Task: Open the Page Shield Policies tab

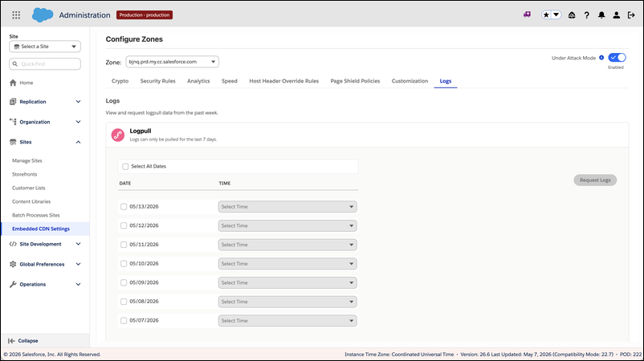Action: pos(355,81)
